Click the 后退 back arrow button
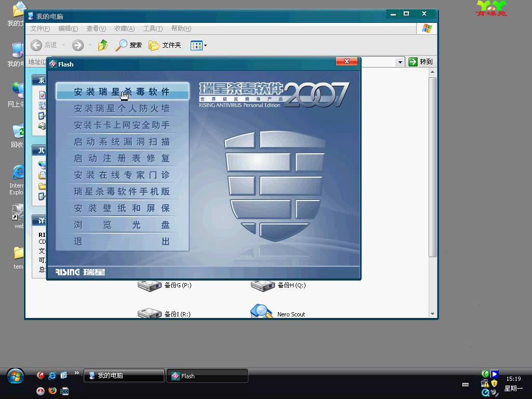 pos(44,45)
